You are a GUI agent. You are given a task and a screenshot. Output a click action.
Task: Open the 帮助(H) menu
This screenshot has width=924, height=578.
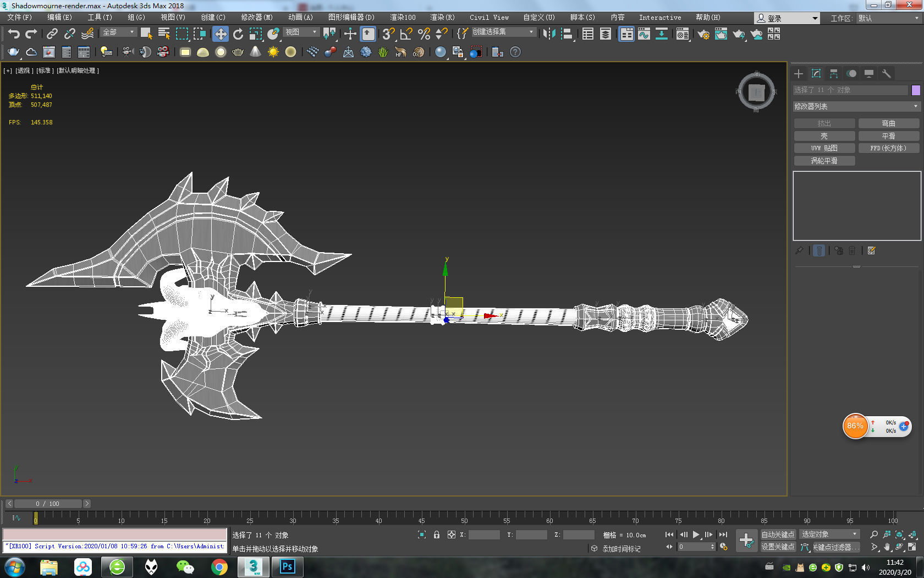tap(708, 17)
